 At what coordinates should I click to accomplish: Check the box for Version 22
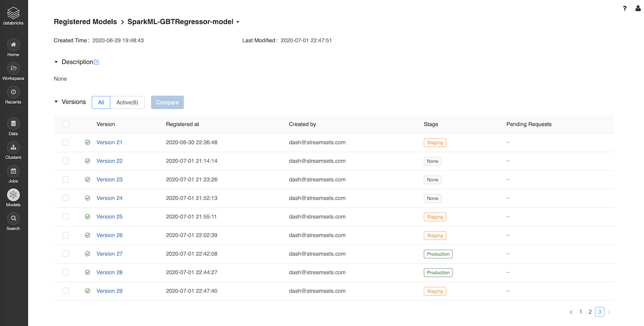(66, 161)
